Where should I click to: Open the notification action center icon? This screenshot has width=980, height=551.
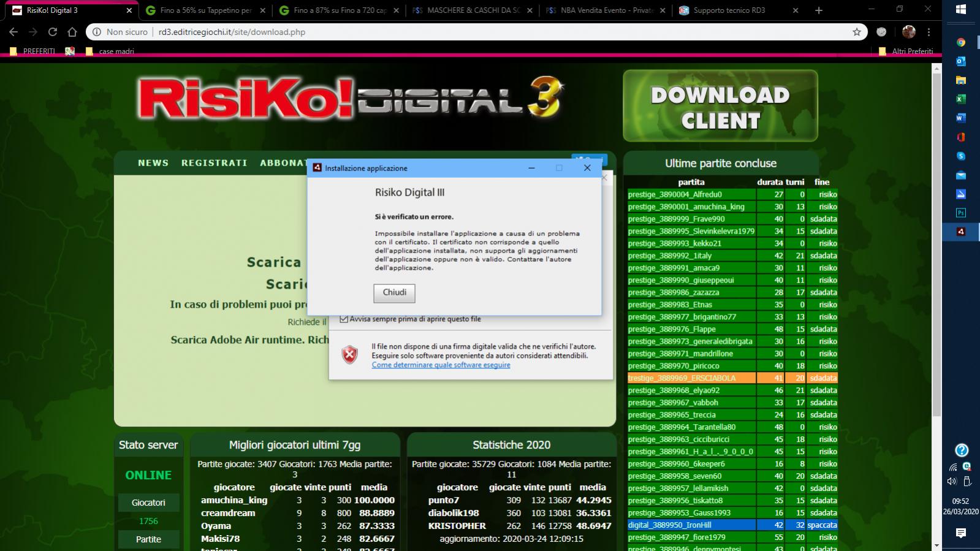[x=961, y=533]
